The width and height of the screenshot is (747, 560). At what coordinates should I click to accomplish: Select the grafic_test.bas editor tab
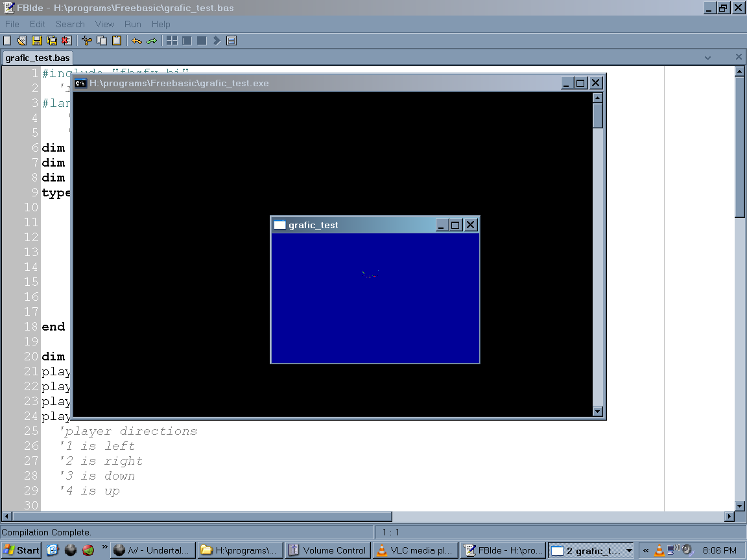pos(37,58)
